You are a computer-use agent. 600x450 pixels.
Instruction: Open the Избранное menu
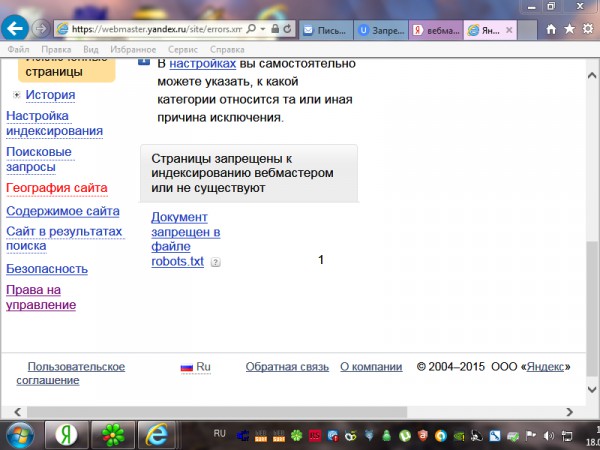pyautogui.click(x=133, y=49)
